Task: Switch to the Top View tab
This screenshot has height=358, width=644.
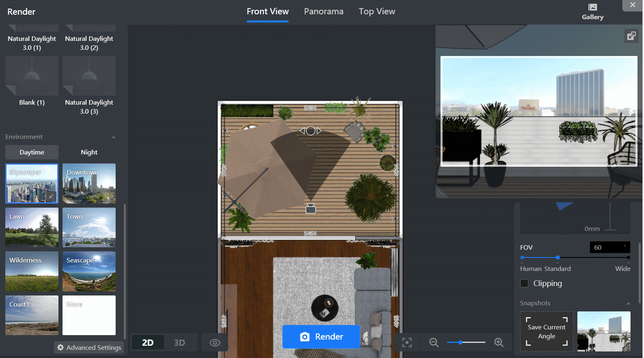Action: (x=377, y=11)
